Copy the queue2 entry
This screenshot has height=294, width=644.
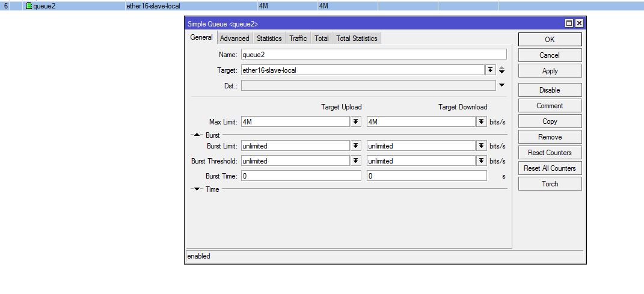(x=550, y=121)
